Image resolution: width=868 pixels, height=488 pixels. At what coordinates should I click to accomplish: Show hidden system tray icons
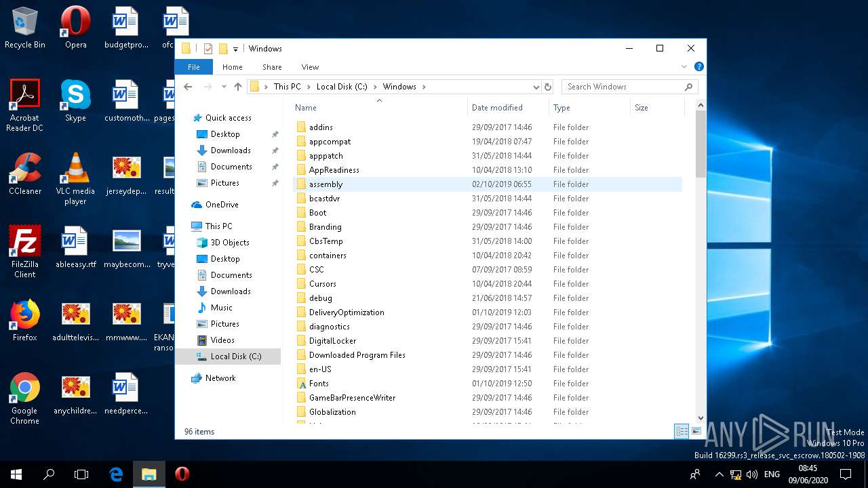(719, 474)
